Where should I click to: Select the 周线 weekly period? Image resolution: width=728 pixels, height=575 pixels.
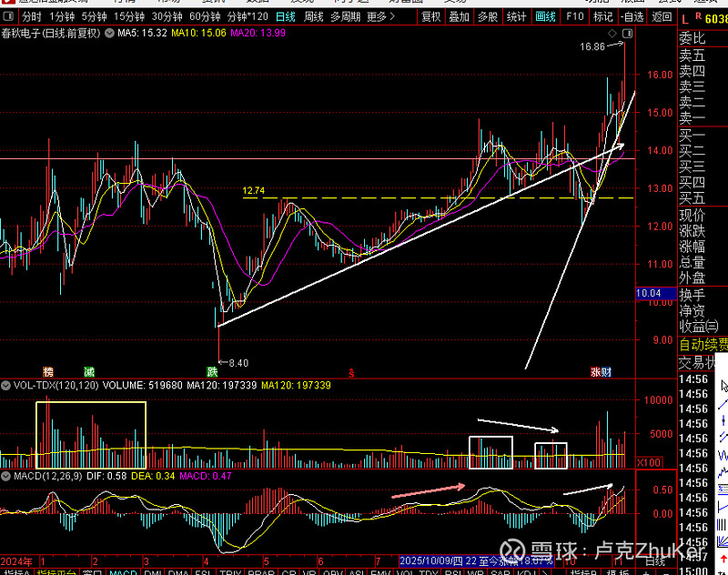pos(313,17)
